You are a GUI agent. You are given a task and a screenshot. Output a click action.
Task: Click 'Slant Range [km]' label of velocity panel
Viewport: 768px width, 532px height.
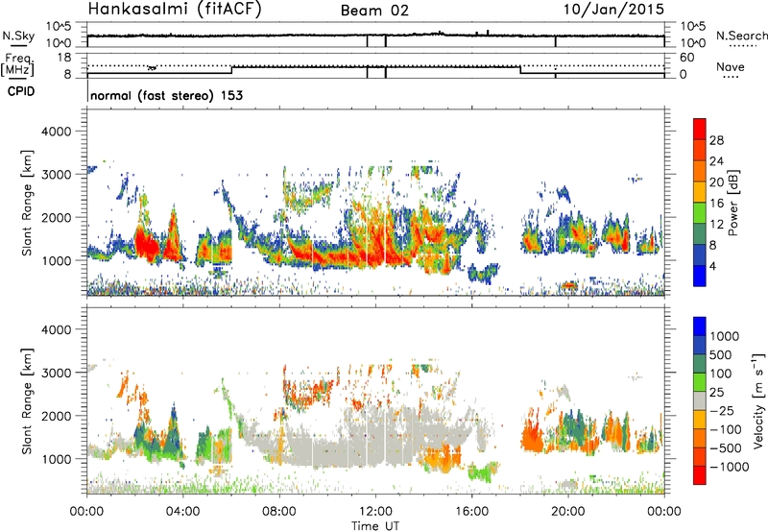pyautogui.click(x=27, y=401)
